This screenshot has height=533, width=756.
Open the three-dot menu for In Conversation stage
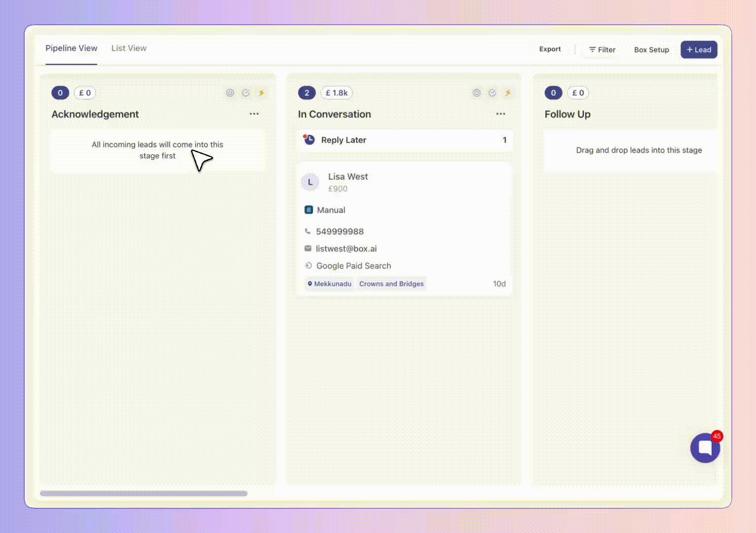(x=501, y=114)
